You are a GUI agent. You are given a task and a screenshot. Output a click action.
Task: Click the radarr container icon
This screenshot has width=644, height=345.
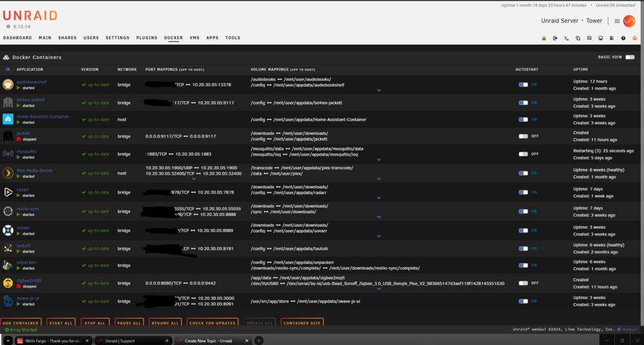[8, 192]
